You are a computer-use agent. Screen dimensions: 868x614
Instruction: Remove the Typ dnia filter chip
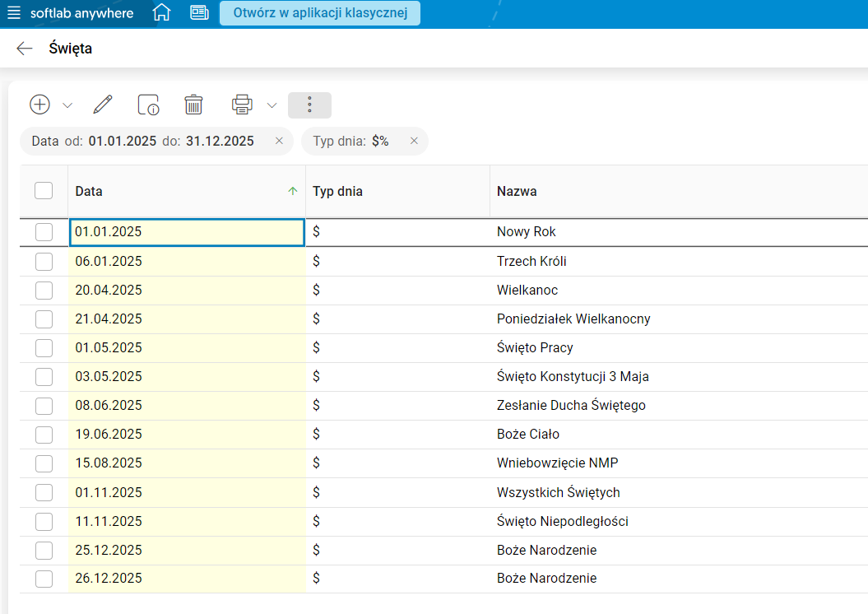pos(414,141)
